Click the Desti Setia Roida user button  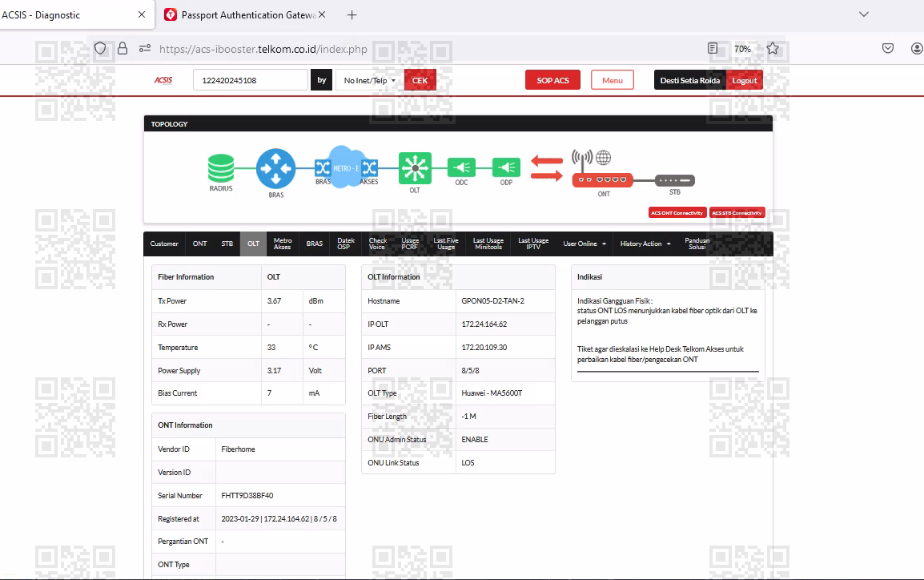point(690,80)
